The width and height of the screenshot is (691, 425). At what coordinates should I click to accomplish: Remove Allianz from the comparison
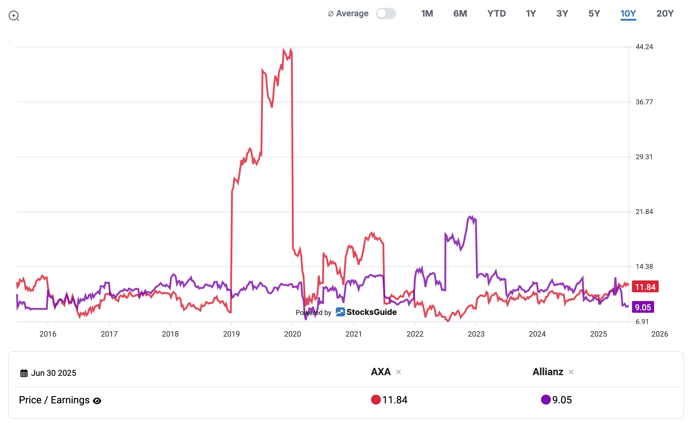571,372
